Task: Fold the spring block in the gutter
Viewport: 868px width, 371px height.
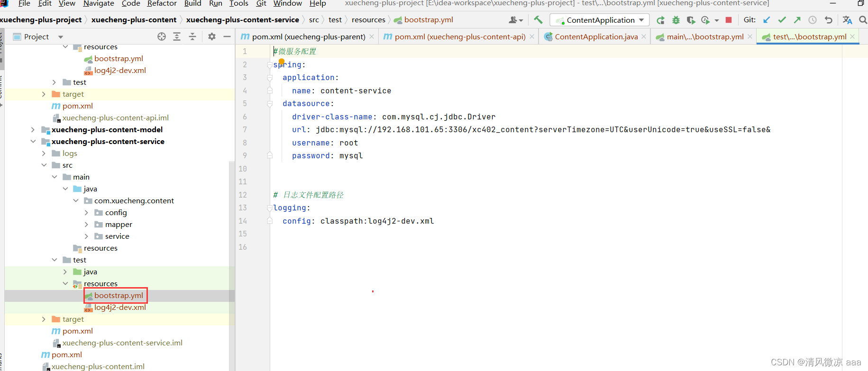Action: point(270,65)
